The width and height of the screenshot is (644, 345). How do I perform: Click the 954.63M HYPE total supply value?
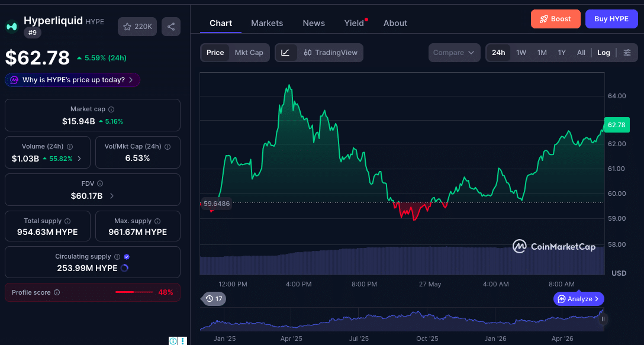click(x=47, y=232)
